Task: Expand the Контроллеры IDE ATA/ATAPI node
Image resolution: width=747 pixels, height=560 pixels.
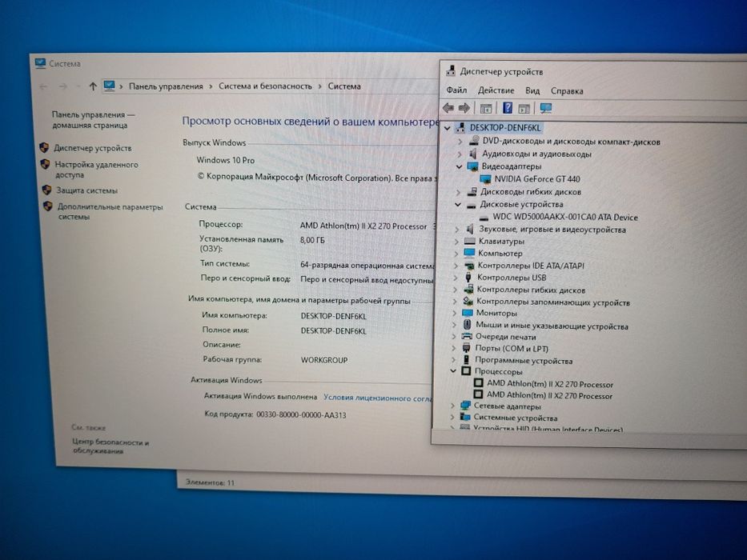Action: pyautogui.click(x=456, y=266)
